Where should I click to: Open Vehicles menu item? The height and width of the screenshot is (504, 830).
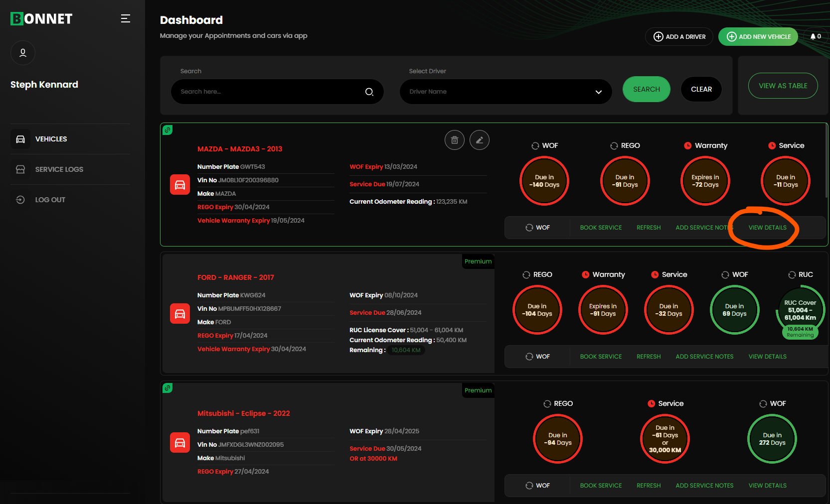pos(70,139)
